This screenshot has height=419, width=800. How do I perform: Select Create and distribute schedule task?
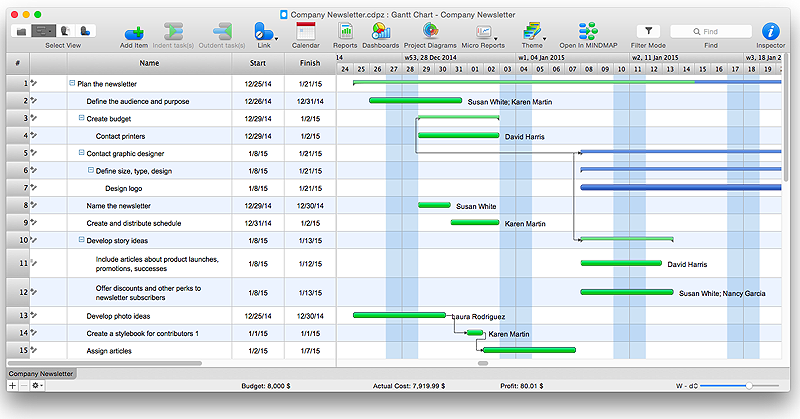(x=134, y=223)
